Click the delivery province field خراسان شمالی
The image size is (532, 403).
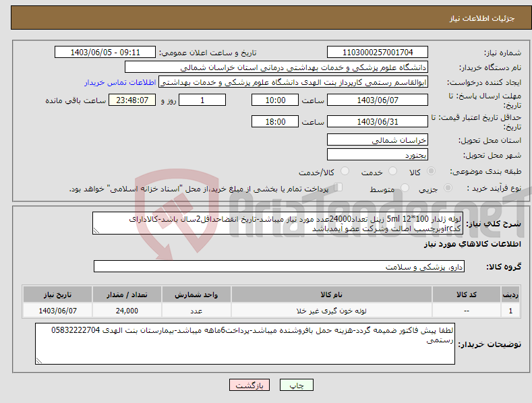coord(378,139)
